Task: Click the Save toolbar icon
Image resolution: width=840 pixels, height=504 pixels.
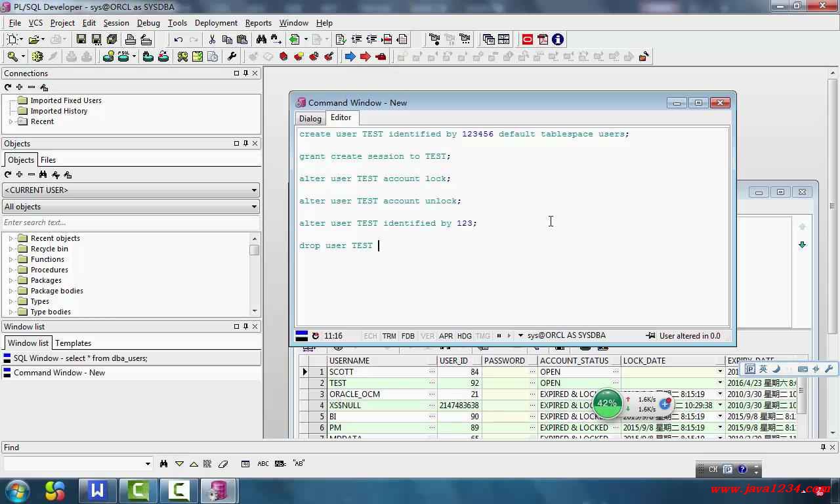Action: [81, 39]
